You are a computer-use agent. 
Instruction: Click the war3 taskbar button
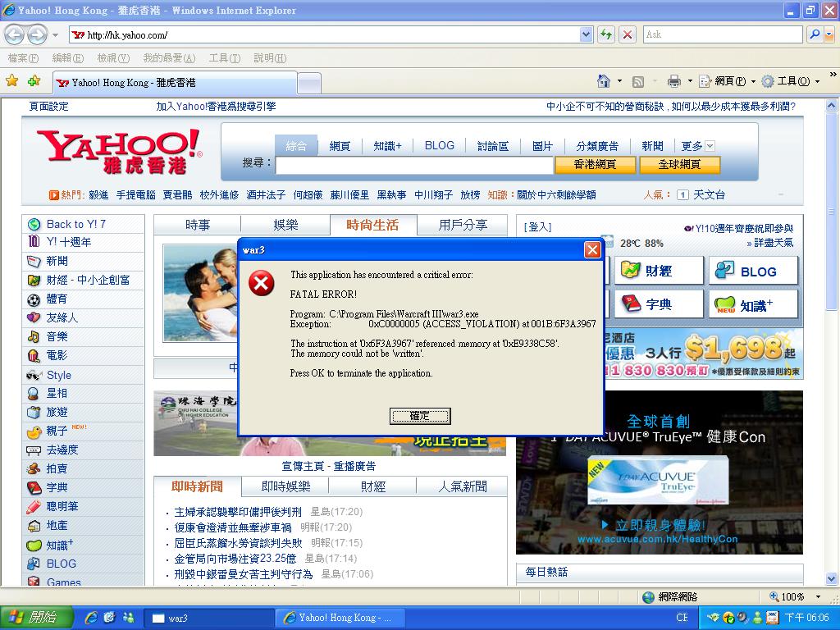pyautogui.click(x=209, y=619)
